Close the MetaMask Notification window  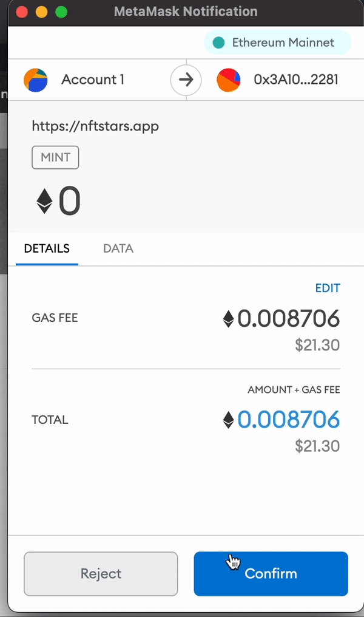pos(22,12)
